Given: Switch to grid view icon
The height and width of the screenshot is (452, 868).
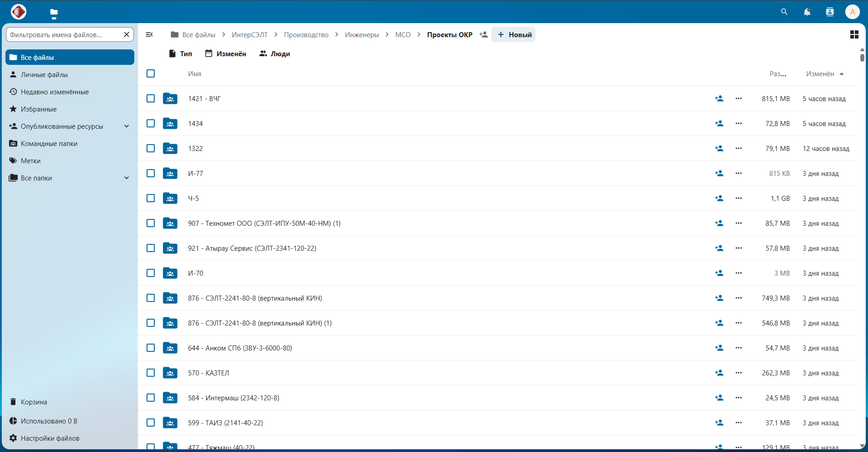Looking at the screenshot, I should pyautogui.click(x=854, y=34).
